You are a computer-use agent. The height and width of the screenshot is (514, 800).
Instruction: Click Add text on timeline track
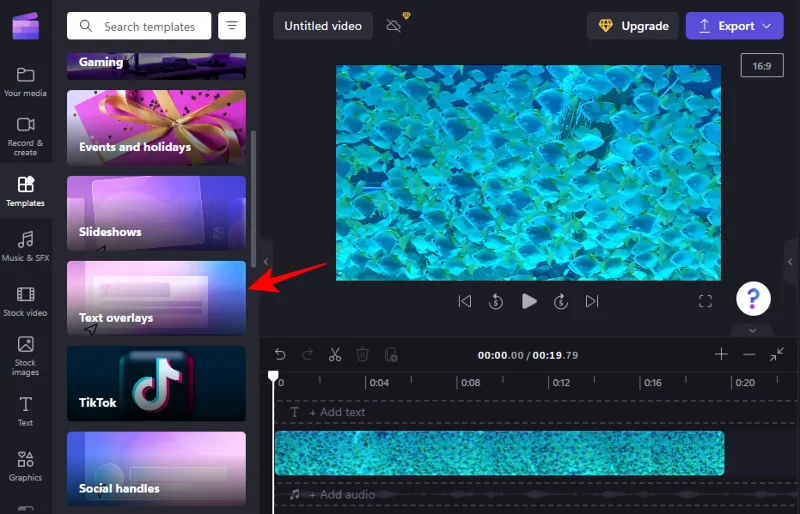coord(337,412)
